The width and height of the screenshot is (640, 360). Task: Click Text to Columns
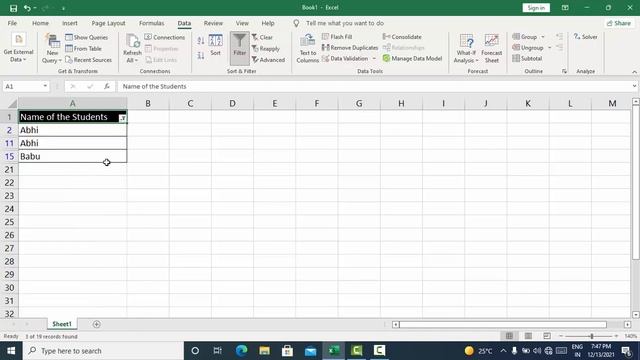[x=307, y=48]
